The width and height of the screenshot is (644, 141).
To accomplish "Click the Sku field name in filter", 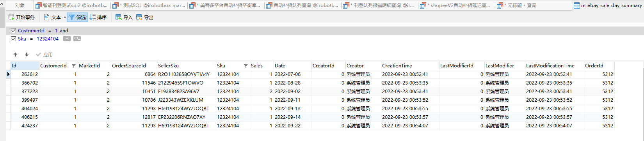I will (22, 39).
